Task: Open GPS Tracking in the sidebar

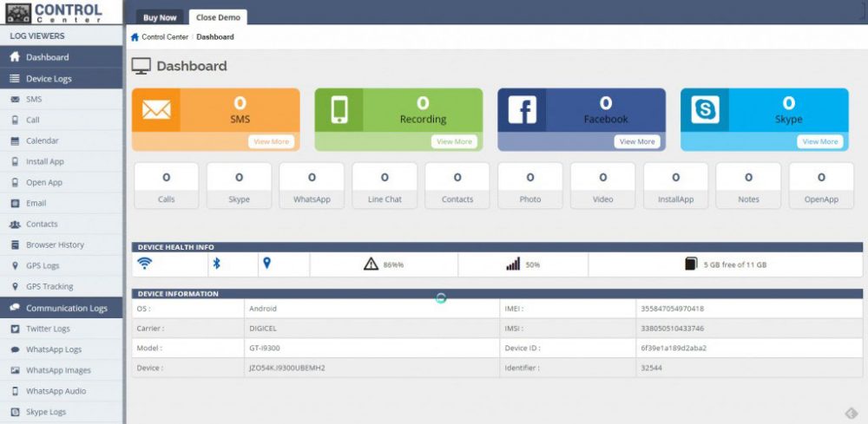Action: click(49, 286)
